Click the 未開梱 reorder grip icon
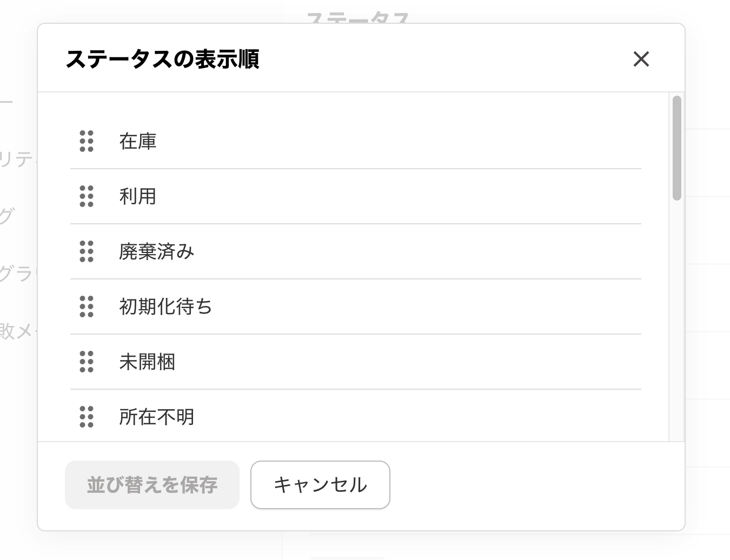Viewport: 730px width, 560px height. pyautogui.click(x=87, y=362)
